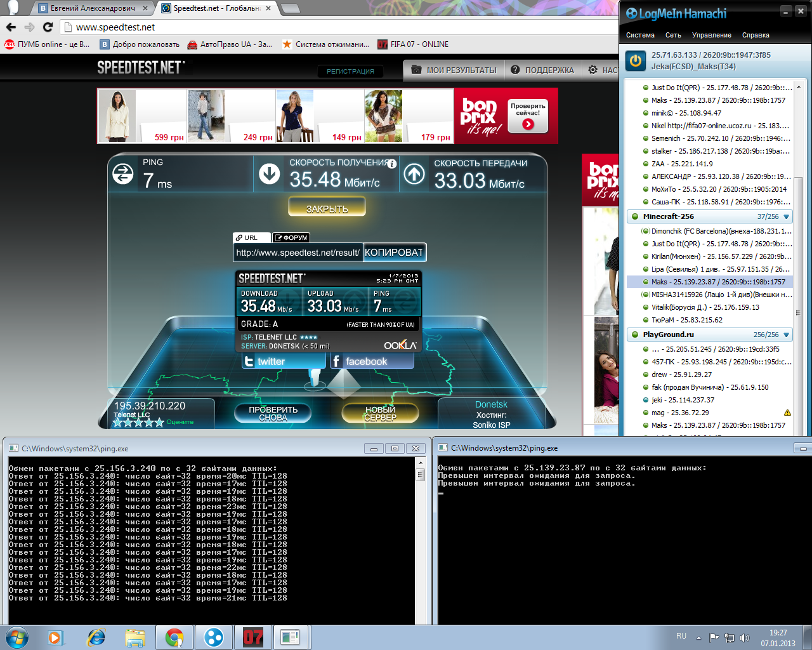Image resolution: width=812 pixels, height=650 pixels.
Task: Share result on twitter
Action: pyautogui.click(x=284, y=361)
